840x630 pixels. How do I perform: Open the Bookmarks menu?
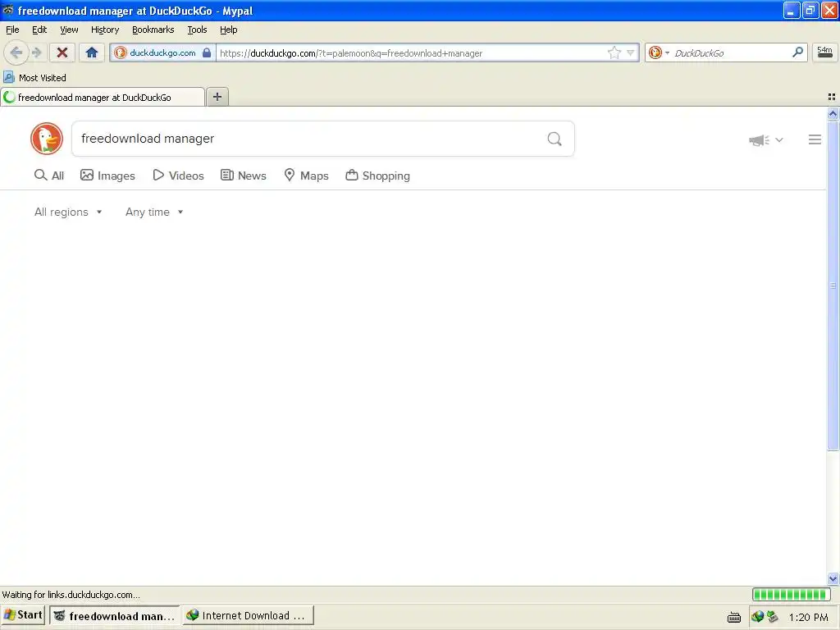153,30
